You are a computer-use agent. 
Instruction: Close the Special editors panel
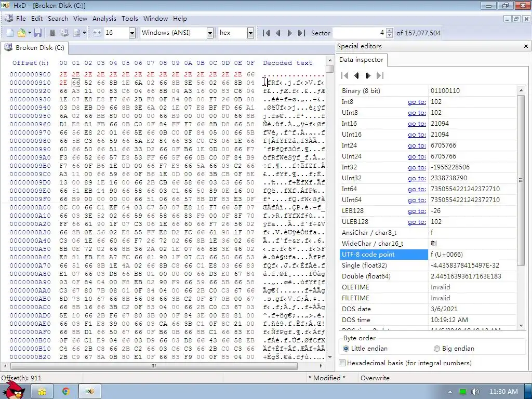[526, 46]
